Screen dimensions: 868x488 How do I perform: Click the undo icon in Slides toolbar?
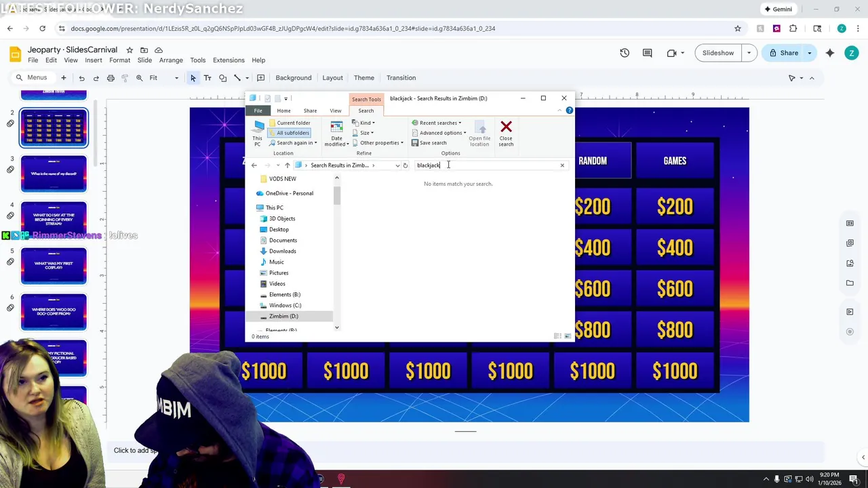coord(81,78)
